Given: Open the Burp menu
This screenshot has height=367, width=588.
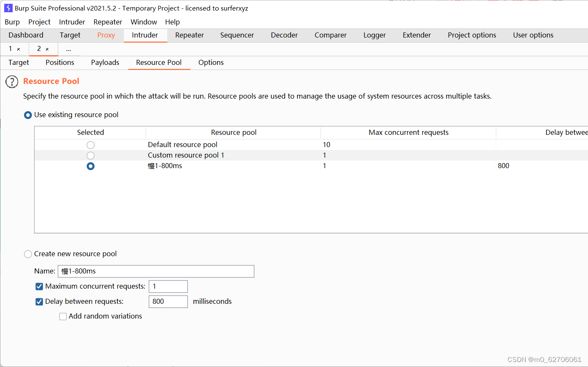Looking at the screenshot, I should [12, 22].
